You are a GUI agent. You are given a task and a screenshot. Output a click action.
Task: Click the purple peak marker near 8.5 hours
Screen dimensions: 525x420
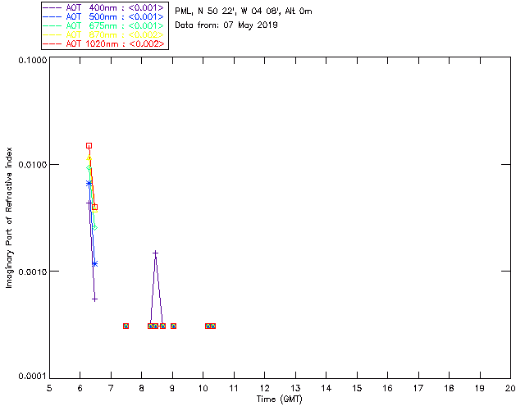(155, 253)
